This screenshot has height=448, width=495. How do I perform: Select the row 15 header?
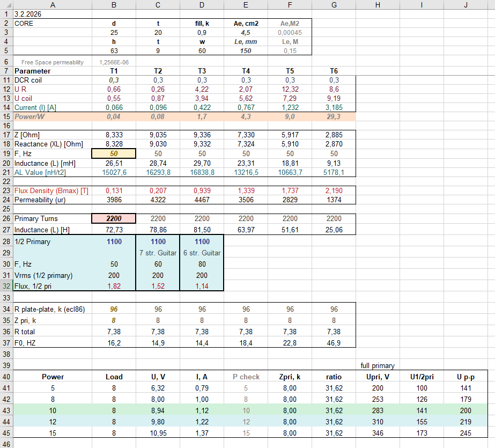tap(6, 116)
